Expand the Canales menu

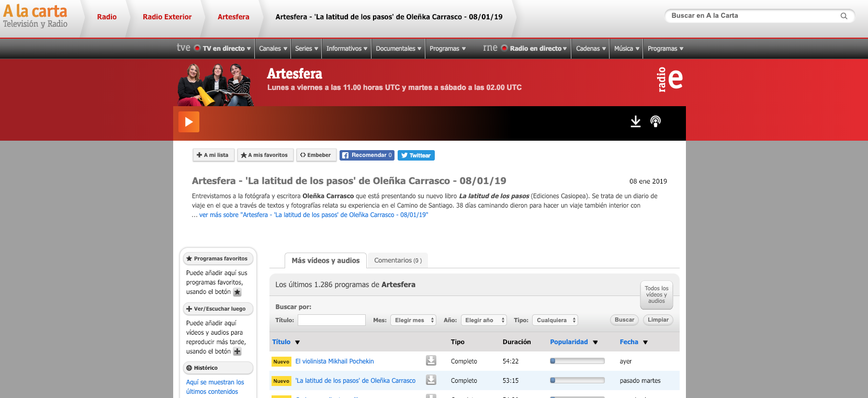point(273,49)
